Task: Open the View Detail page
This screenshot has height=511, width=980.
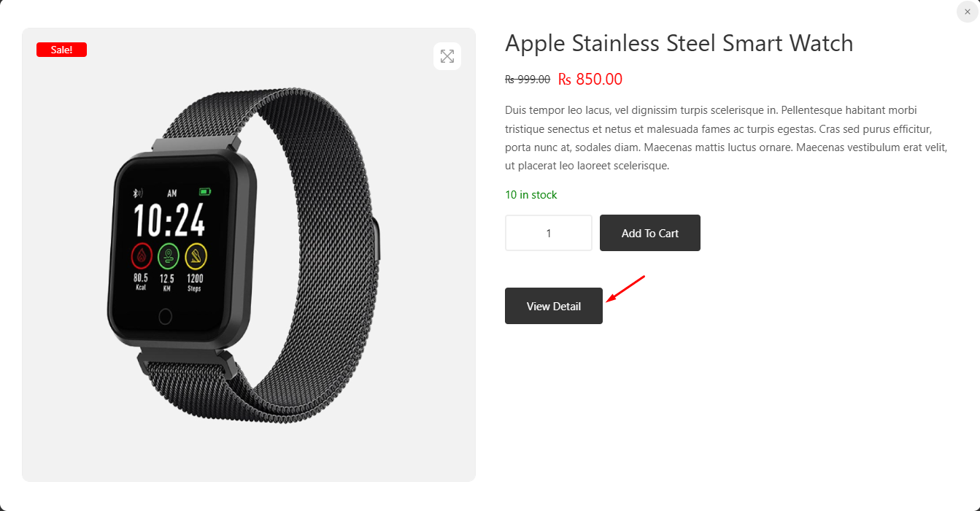Action: coord(553,306)
